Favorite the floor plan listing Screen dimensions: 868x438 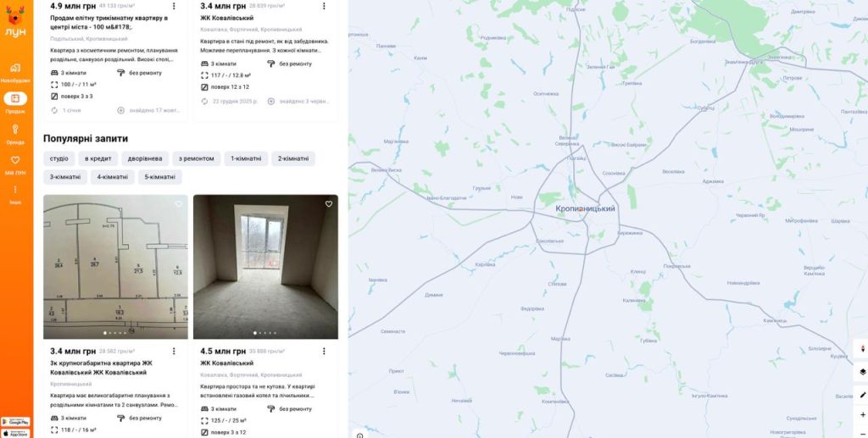(178, 204)
